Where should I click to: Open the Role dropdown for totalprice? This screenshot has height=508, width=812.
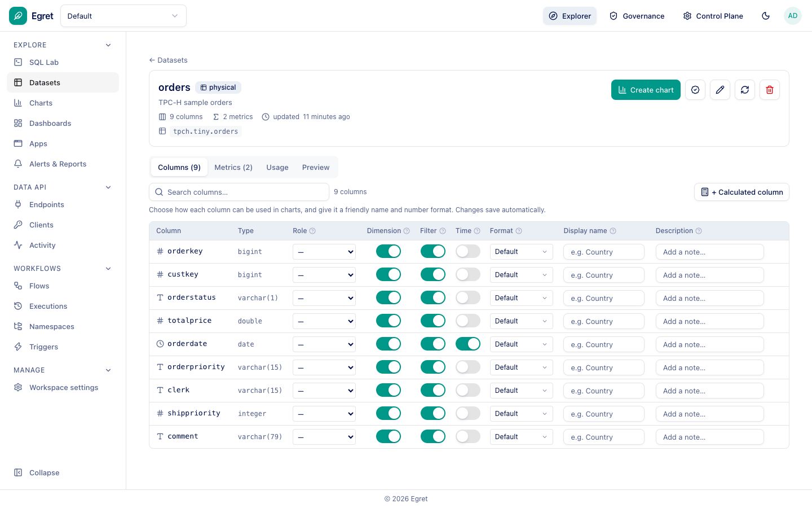(324, 321)
